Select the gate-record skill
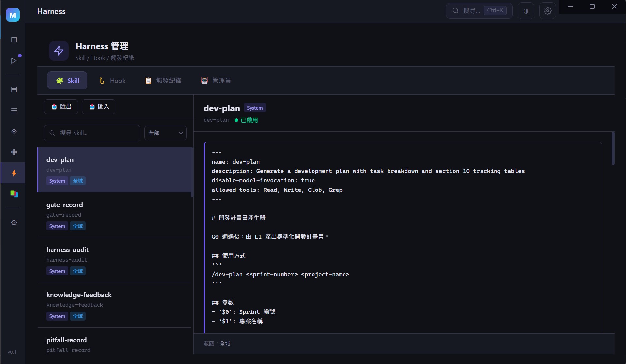 click(114, 215)
